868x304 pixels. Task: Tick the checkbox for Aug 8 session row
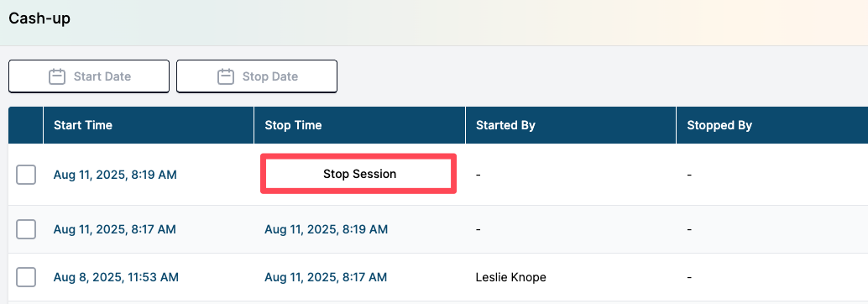pyautogui.click(x=26, y=277)
